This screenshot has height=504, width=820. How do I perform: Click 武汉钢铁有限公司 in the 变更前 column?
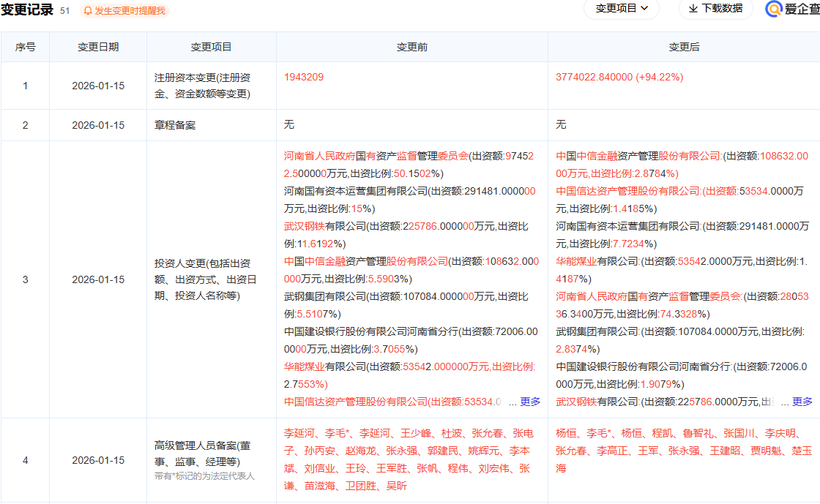tap(325, 226)
